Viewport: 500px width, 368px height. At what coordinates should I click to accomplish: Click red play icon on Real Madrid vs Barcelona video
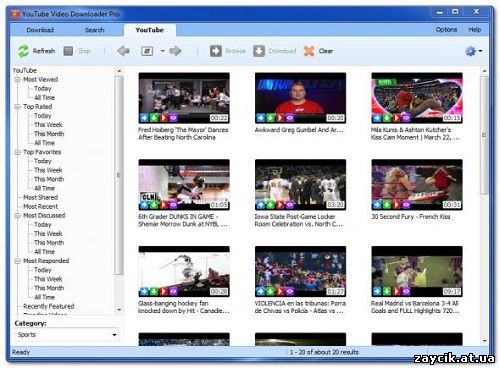396,291
